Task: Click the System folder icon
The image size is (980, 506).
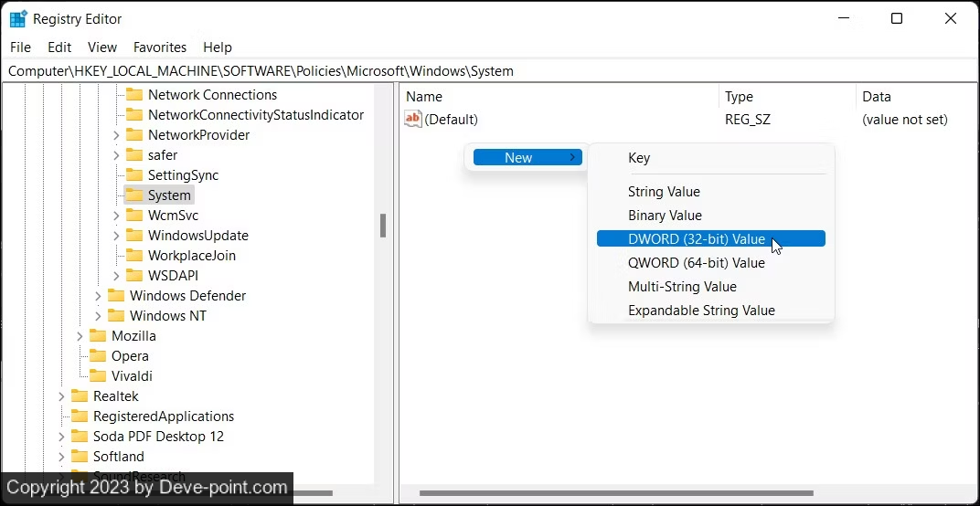Action: [x=134, y=195]
